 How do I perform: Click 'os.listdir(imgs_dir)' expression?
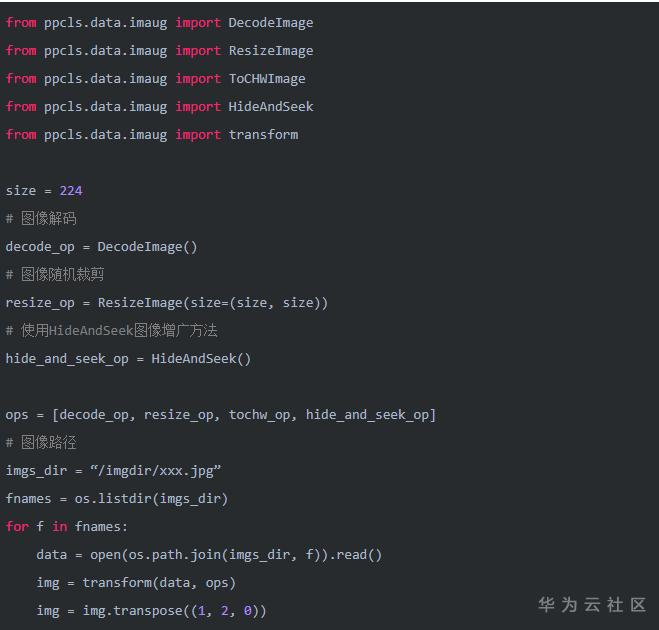tap(151, 499)
